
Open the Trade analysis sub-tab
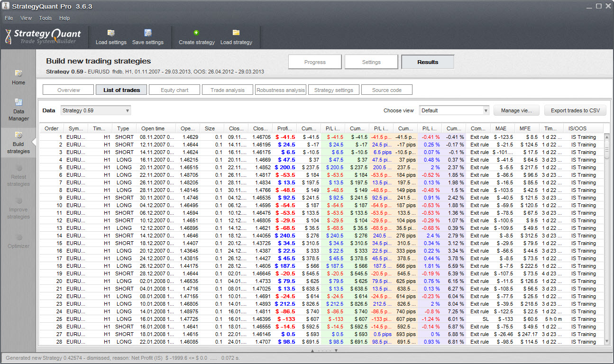pyautogui.click(x=228, y=90)
